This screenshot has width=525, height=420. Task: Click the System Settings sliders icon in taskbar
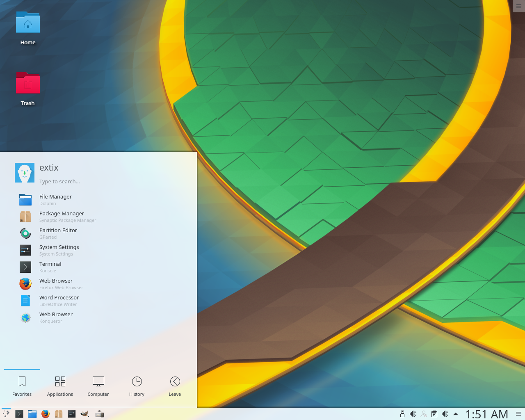pyautogui.click(x=72, y=414)
